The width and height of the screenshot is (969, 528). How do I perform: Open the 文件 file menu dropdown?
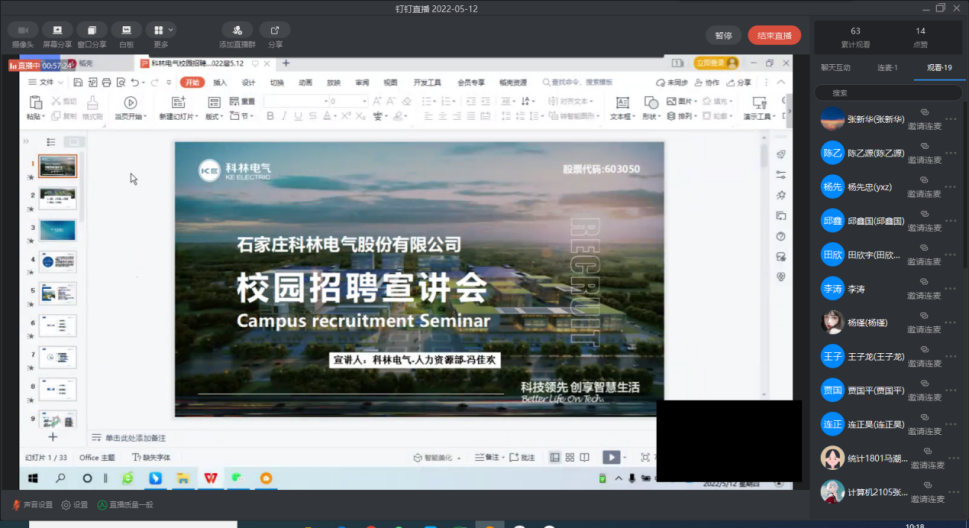point(42,82)
